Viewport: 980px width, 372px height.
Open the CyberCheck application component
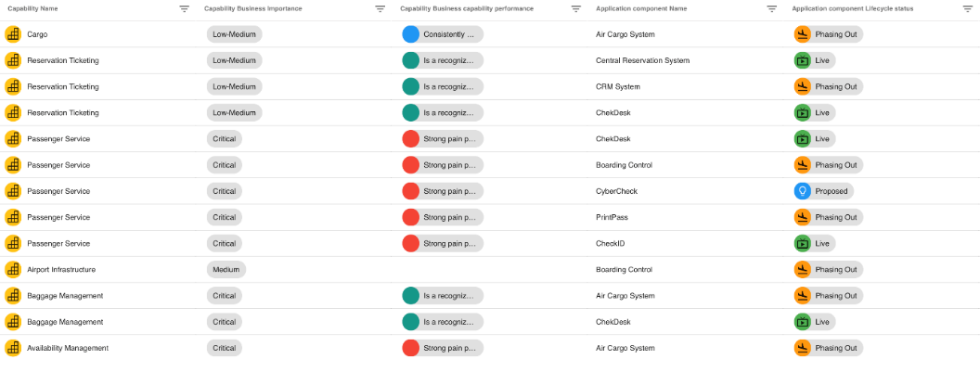[x=618, y=191]
